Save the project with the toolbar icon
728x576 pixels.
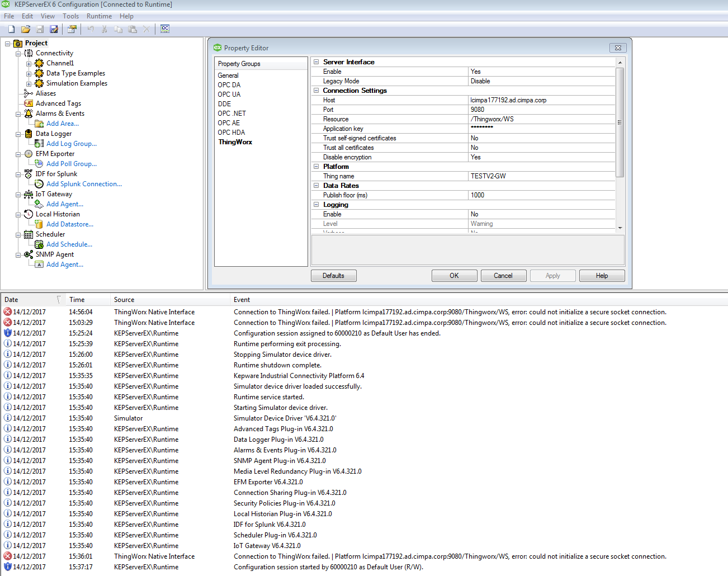tap(39, 29)
